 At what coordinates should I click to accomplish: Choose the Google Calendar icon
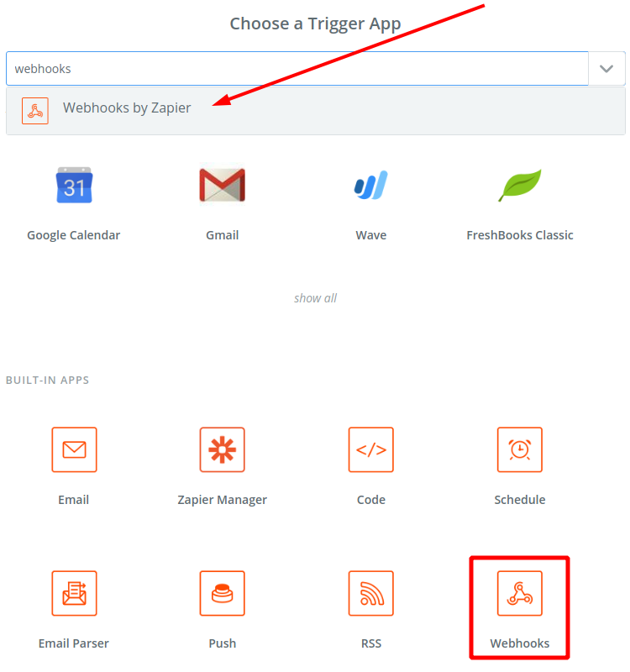point(74,185)
